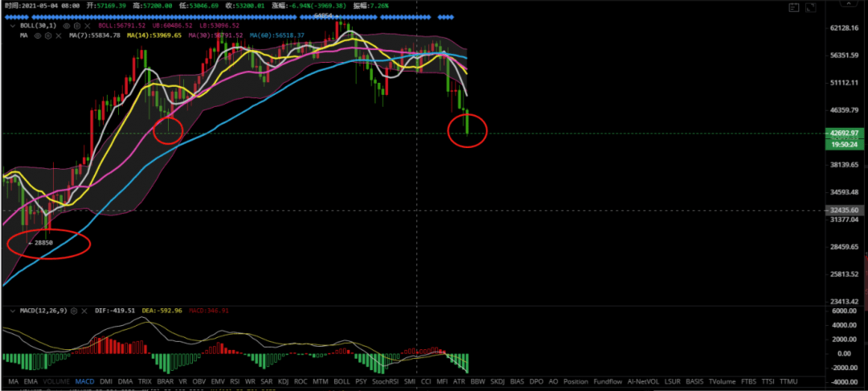Click the AI-NetVOL indicator tab
Image resolution: width=868 pixels, height=391 pixels.
pos(643,381)
